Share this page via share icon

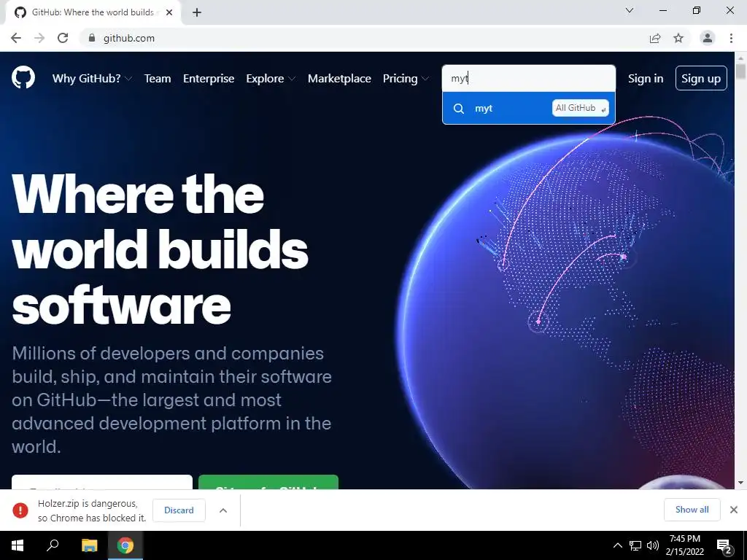[655, 38]
